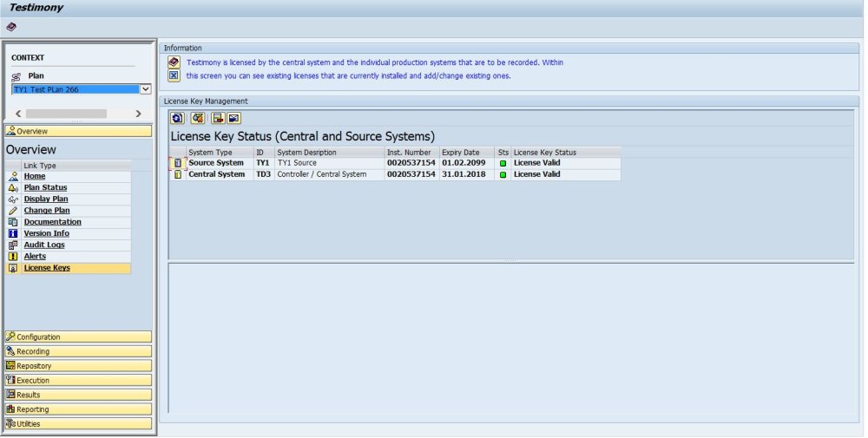Click the refresh icon in License Key Management
Image resolution: width=868 pixels, height=438 pixels.
click(x=177, y=118)
